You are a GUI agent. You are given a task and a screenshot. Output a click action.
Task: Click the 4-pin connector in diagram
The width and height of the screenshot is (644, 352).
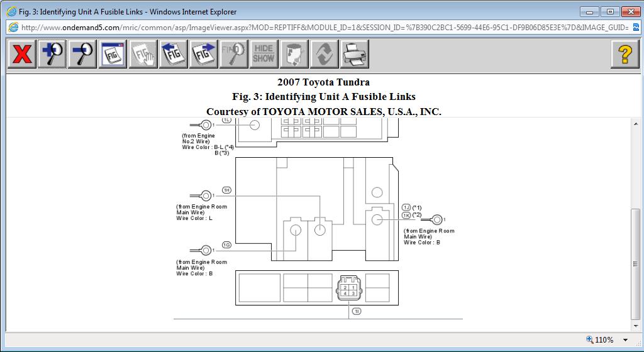pos(349,288)
